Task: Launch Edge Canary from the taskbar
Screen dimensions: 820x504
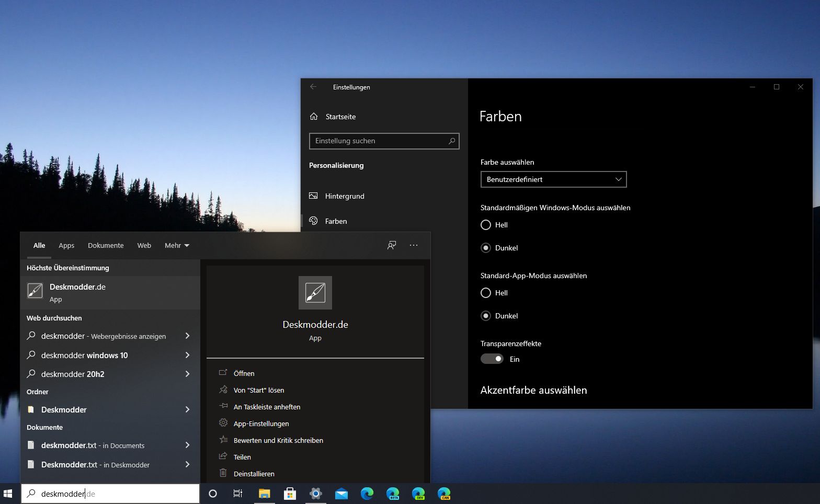Action: tap(444, 494)
